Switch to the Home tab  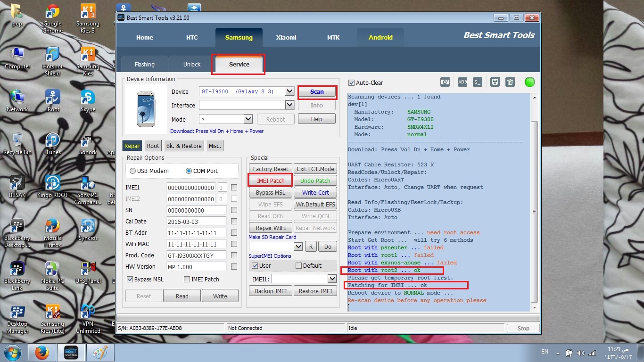pos(145,37)
